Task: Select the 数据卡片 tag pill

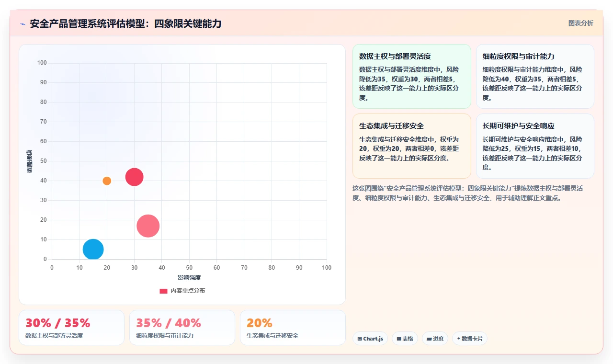Action: pyautogui.click(x=470, y=339)
